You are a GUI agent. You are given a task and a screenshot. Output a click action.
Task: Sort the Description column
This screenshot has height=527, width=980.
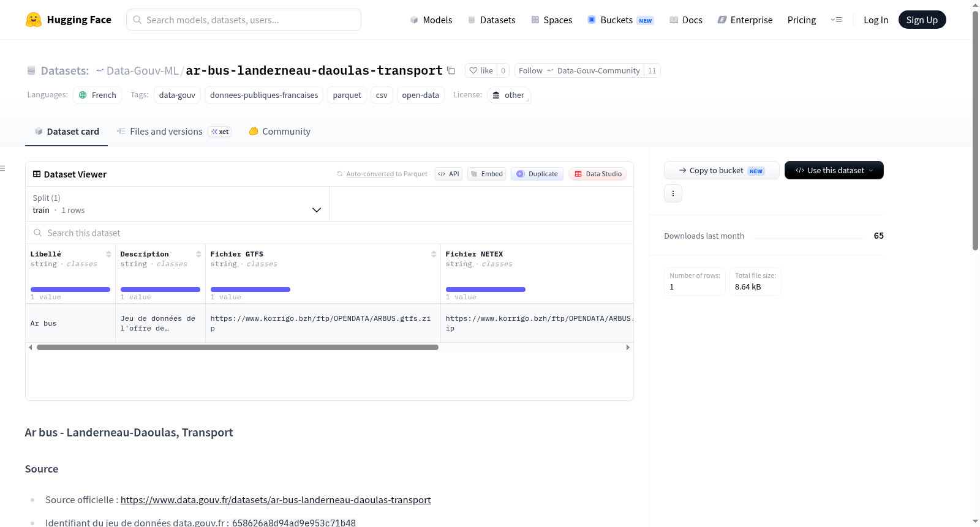coord(198,254)
